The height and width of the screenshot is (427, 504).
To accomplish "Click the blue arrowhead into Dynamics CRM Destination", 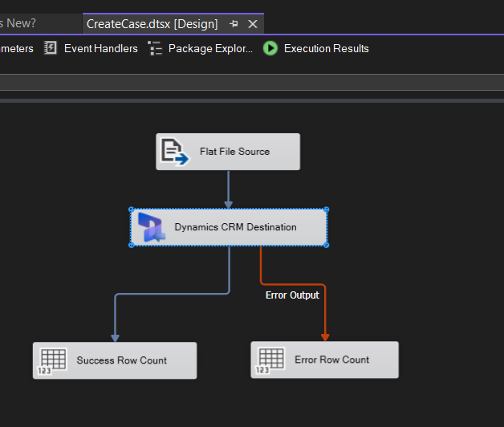I will click(x=228, y=205).
